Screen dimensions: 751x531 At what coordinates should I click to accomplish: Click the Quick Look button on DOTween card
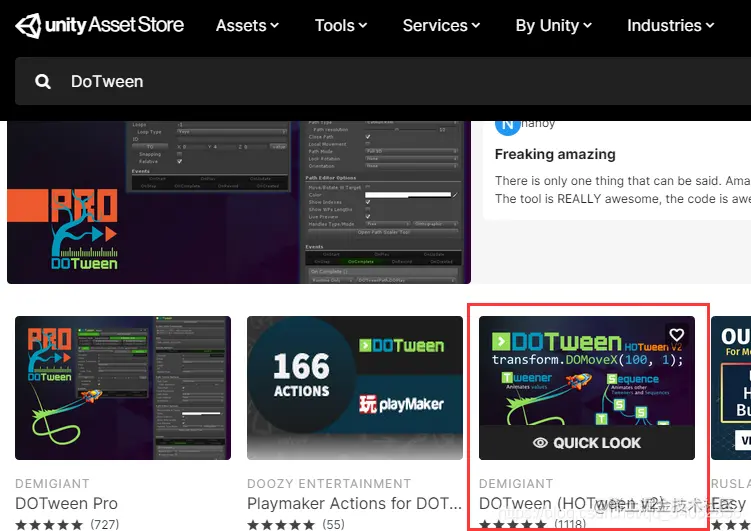coord(587,443)
